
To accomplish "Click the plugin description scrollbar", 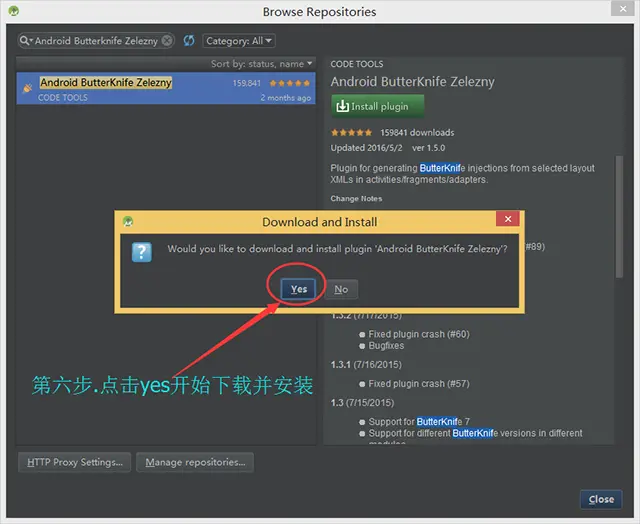I will pyautogui.click(x=619, y=216).
